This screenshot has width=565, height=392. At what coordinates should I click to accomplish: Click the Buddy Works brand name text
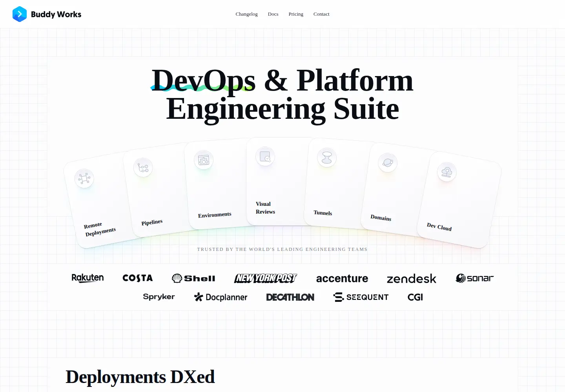click(x=56, y=15)
